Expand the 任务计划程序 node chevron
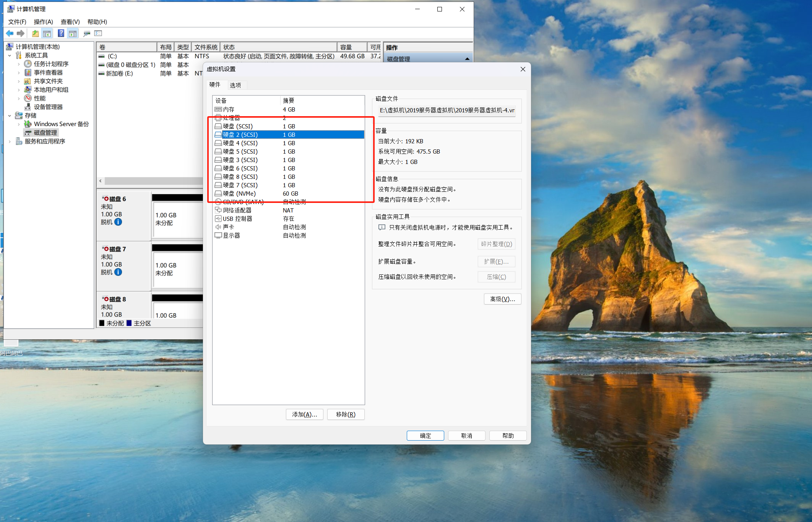The image size is (812, 522). [x=19, y=64]
